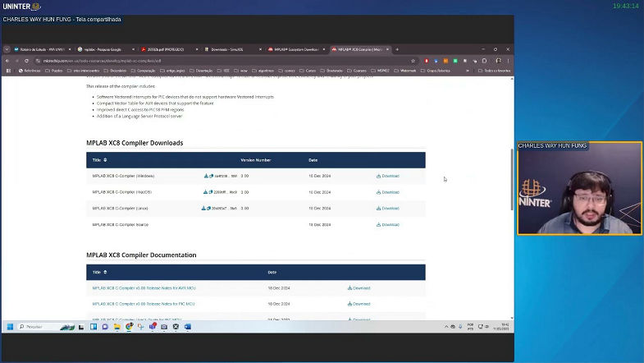Click the green browser extension icon

click(x=455, y=61)
